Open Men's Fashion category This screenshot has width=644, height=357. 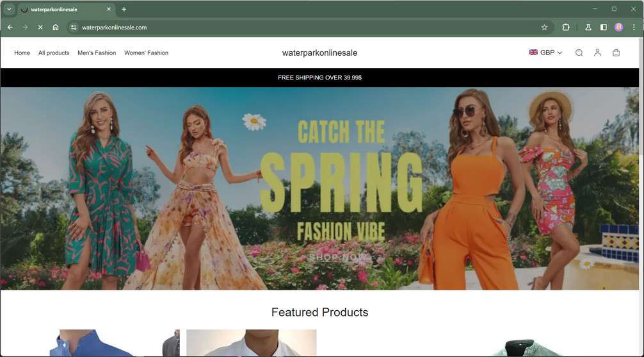[97, 53]
